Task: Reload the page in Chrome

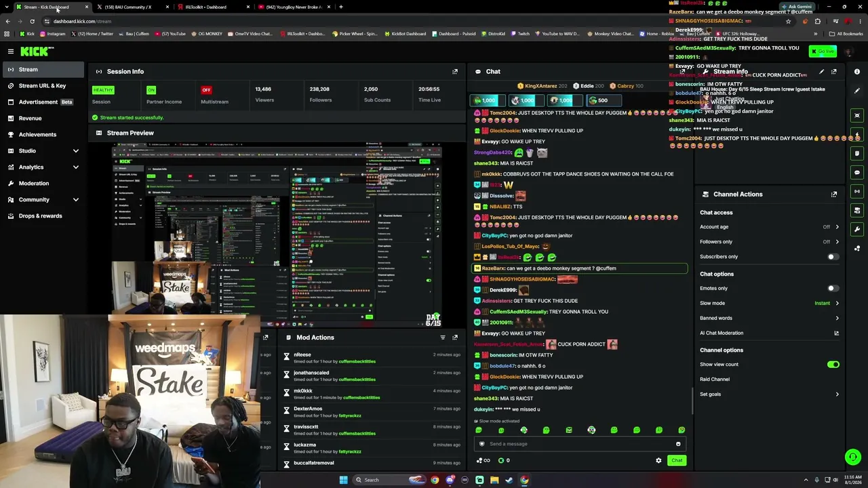Action: tap(32, 21)
